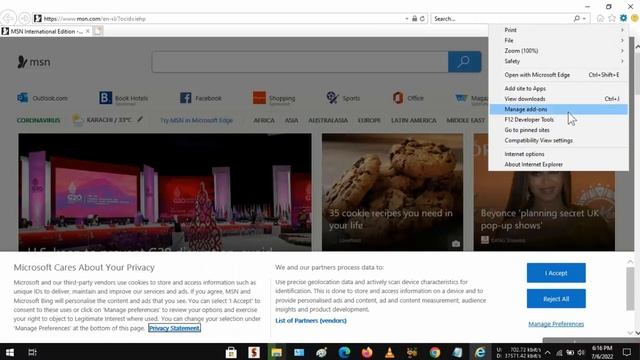Open File Explorer from the taskbar

click(x=276, y=352)
